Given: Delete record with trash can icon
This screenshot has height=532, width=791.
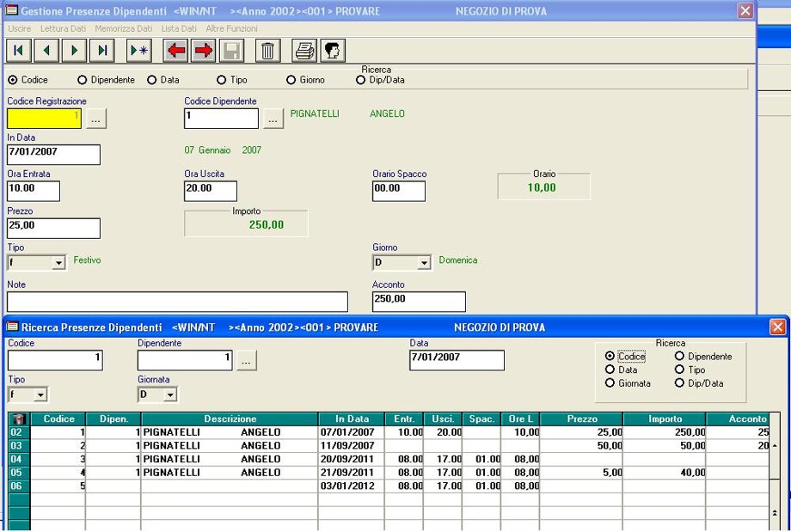Looking at the screenshot, I should point(268,51).
